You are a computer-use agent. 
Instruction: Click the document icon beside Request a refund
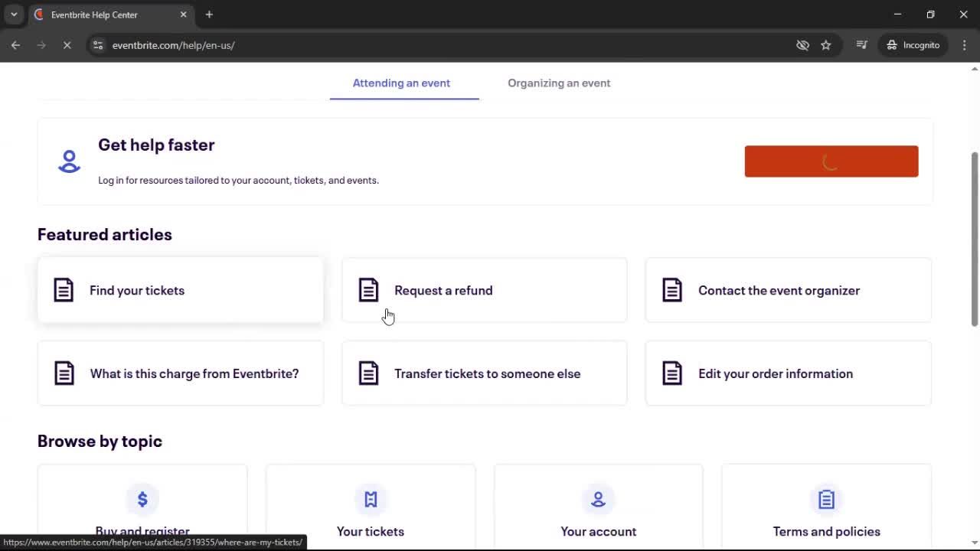(x=368, y=290)
